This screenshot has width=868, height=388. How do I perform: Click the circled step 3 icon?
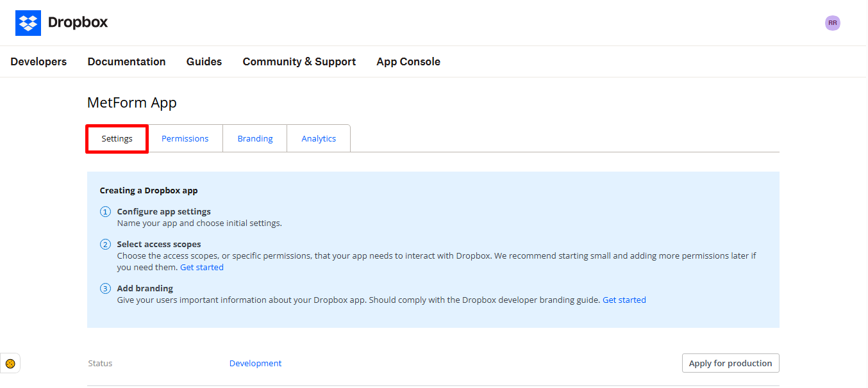pyautogui.click(x=105, y=288)
